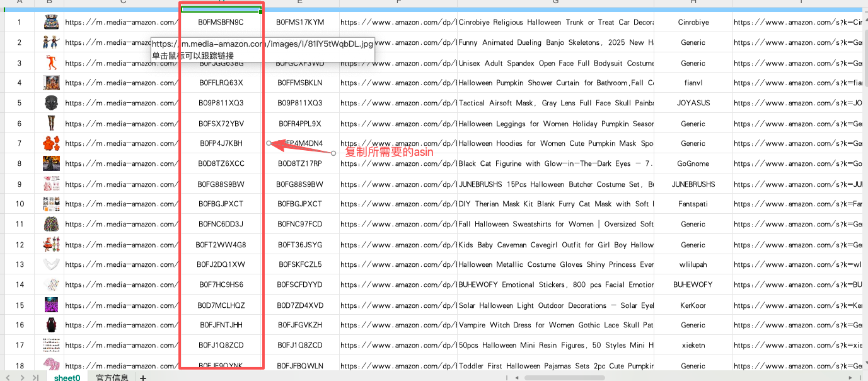Click the Cinrobiye brand cell

point(693,22)
